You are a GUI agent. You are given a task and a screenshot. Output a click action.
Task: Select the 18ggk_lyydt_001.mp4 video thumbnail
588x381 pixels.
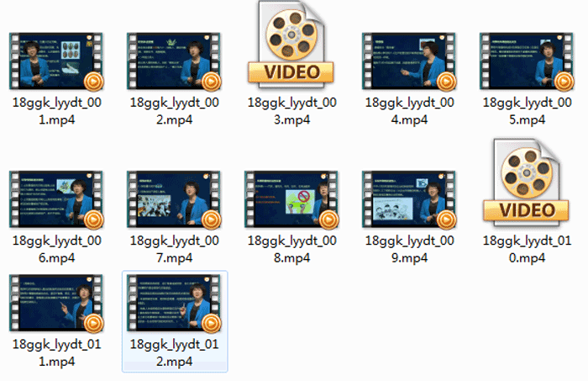[56, 61]
